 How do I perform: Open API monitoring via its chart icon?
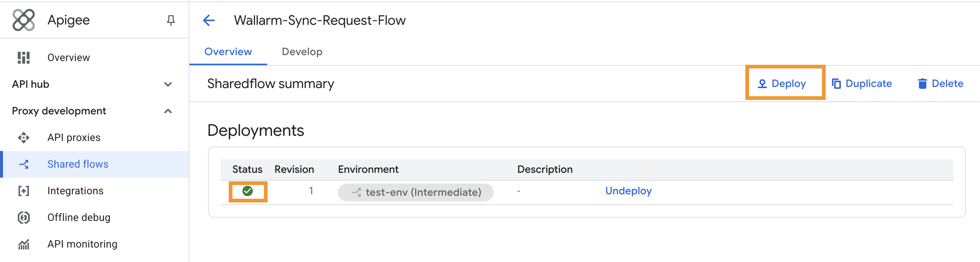[24, 244]
